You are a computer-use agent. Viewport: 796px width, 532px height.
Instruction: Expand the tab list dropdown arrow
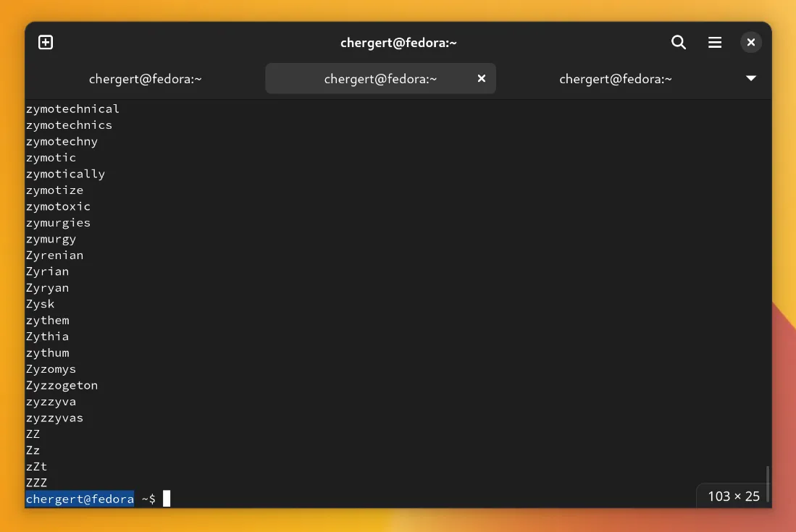(x=751, y=78)
